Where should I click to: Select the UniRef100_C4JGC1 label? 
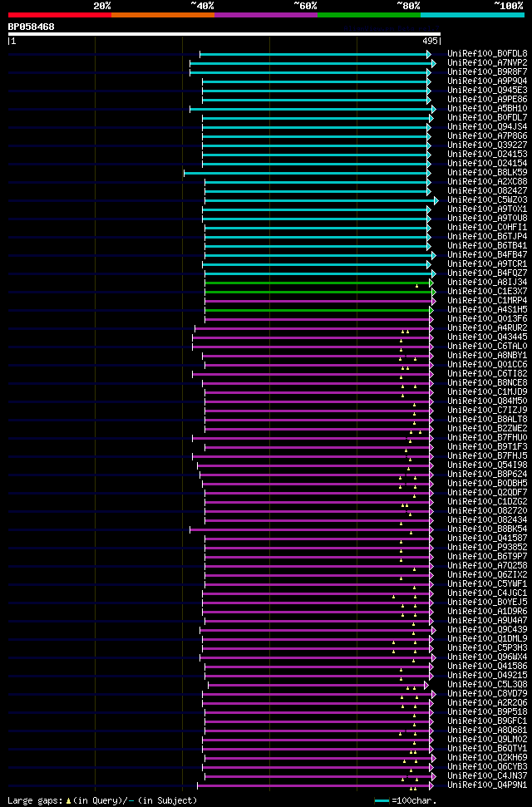pos(487,594)
